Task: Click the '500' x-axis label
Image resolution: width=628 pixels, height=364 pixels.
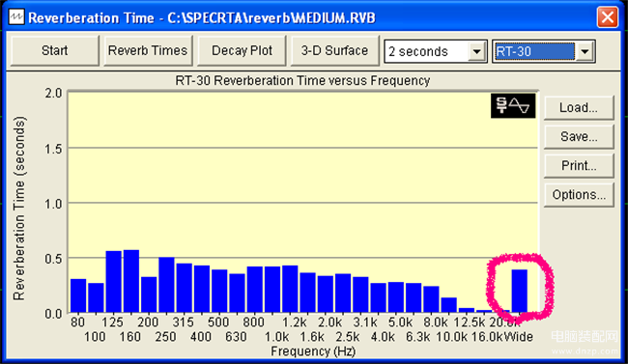Action: click(218, 322)
